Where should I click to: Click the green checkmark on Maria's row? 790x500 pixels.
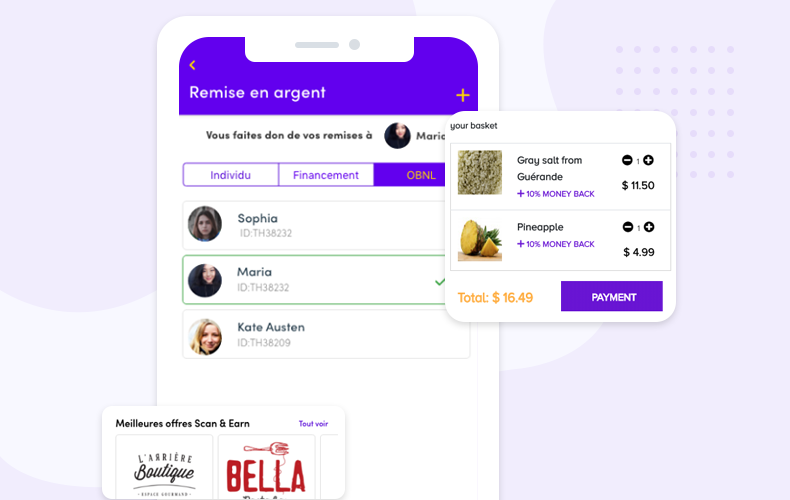[440, 282]
